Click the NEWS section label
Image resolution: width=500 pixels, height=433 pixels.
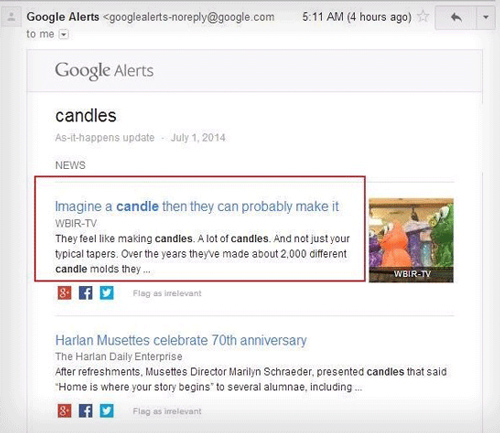coord(70,165)
